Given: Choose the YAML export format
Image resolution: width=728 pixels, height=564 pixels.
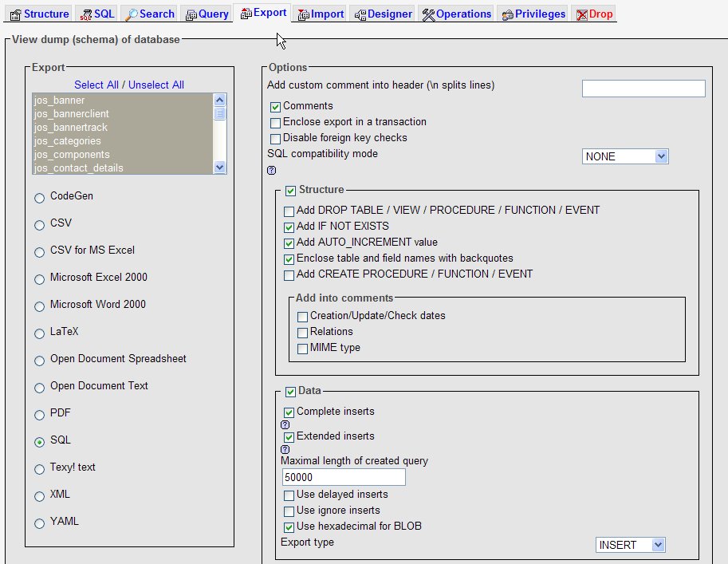Looking at the screenshot, I should coord(39,523).
